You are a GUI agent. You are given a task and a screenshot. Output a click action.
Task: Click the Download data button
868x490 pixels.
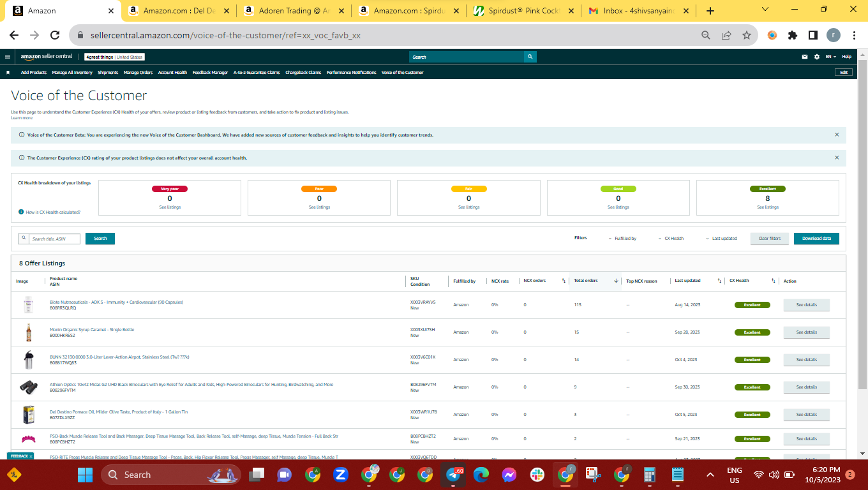pyautogui.click(x=816, y=239)
